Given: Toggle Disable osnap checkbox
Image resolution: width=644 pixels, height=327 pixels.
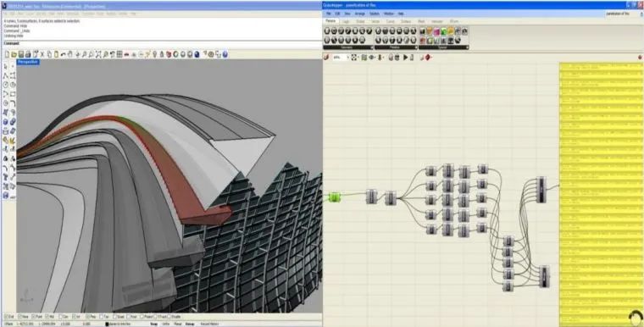Looking at the screenshot, I should [169, 317].
